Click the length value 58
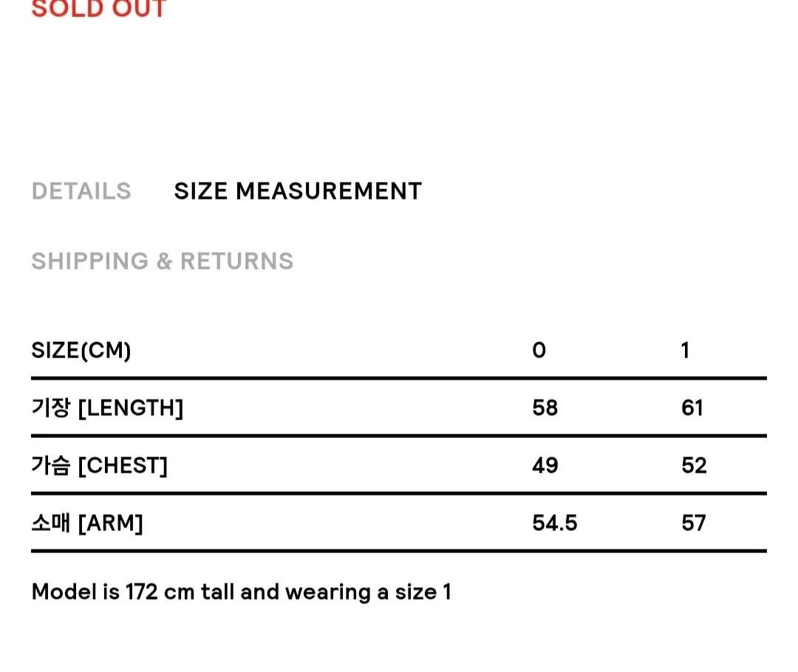This screenshot has width=798, height=672. tap(545, 408)
